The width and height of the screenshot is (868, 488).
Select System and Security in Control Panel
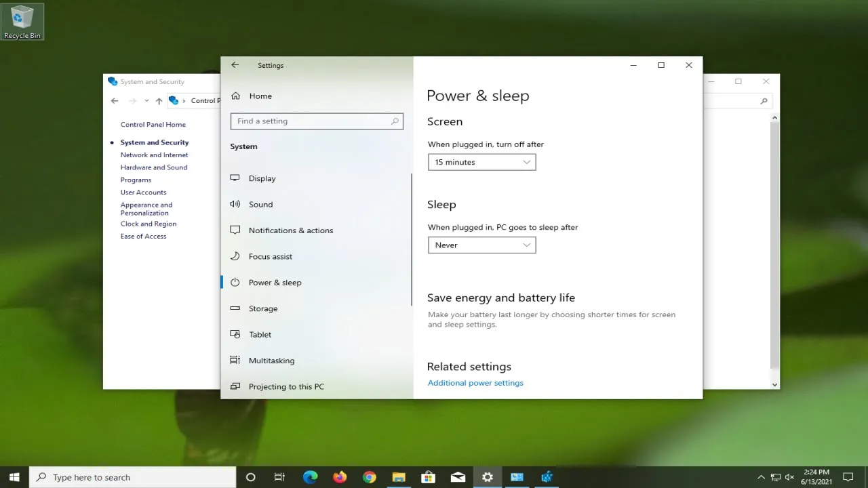click(155, 142)
